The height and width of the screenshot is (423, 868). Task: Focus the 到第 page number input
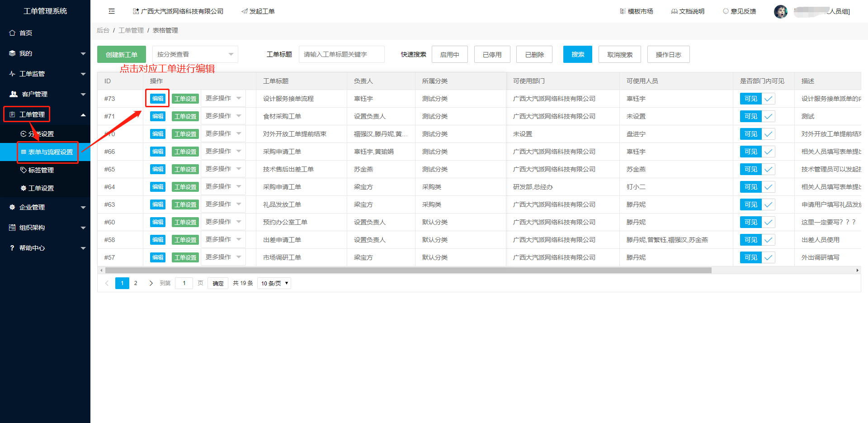pyautogui.click(x=184, y=283)
